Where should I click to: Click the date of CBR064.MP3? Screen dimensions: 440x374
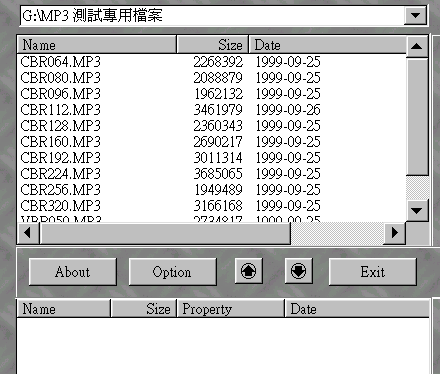tap(288, 62)
